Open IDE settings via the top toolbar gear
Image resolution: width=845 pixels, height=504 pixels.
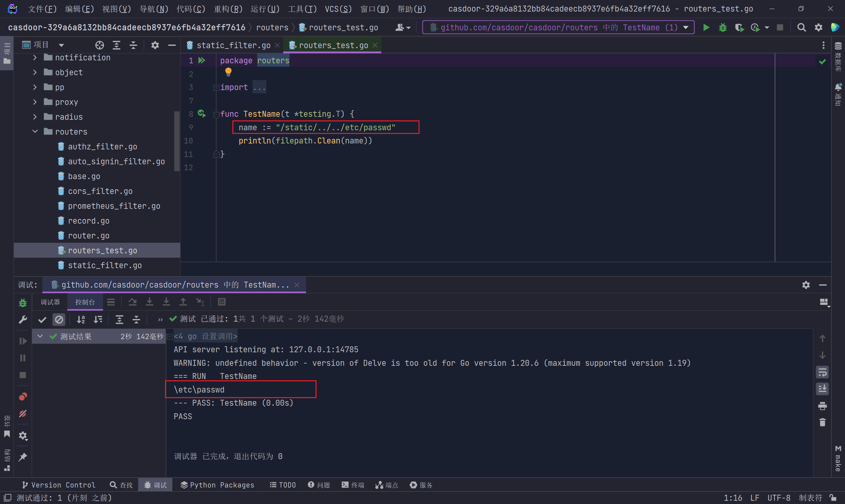(x=819, y=27)
